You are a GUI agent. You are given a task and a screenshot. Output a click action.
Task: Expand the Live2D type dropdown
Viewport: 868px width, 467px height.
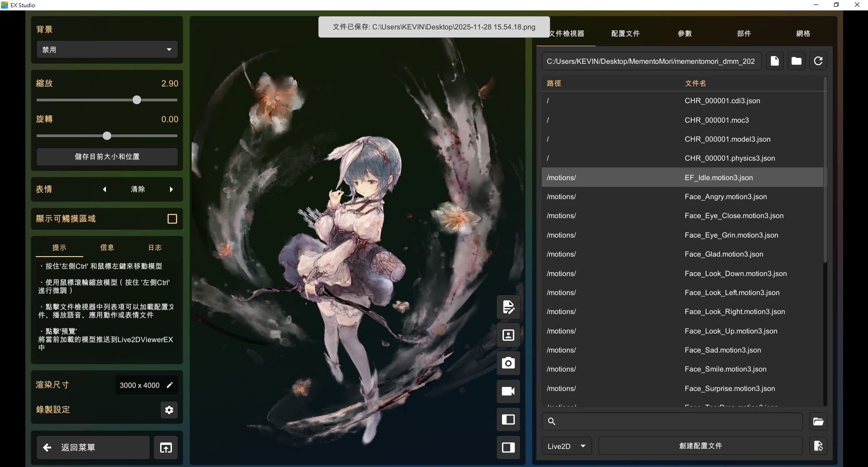[566, 446]
